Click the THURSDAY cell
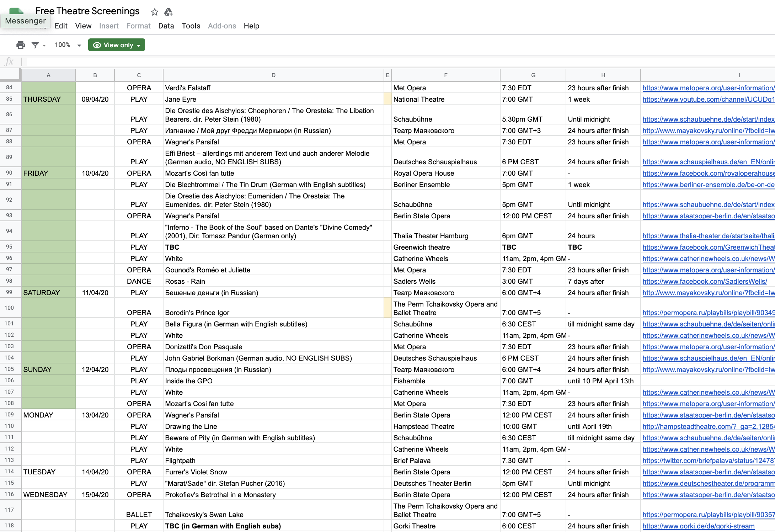The width and height of the screenshot is (775, 532). click(48, 99)
